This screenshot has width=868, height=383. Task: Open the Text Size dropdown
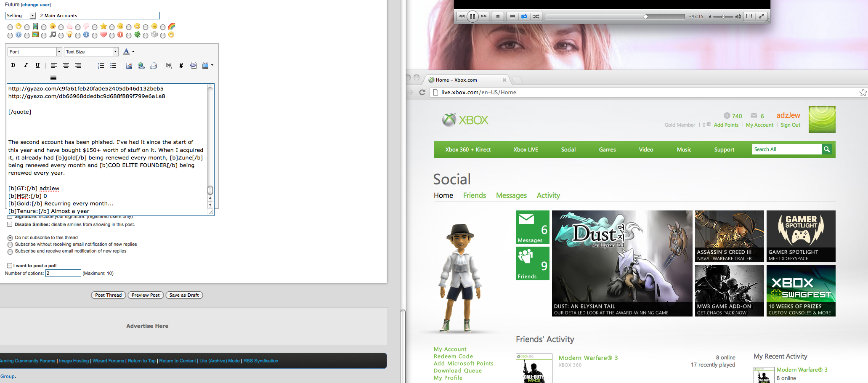click(91, 52)
